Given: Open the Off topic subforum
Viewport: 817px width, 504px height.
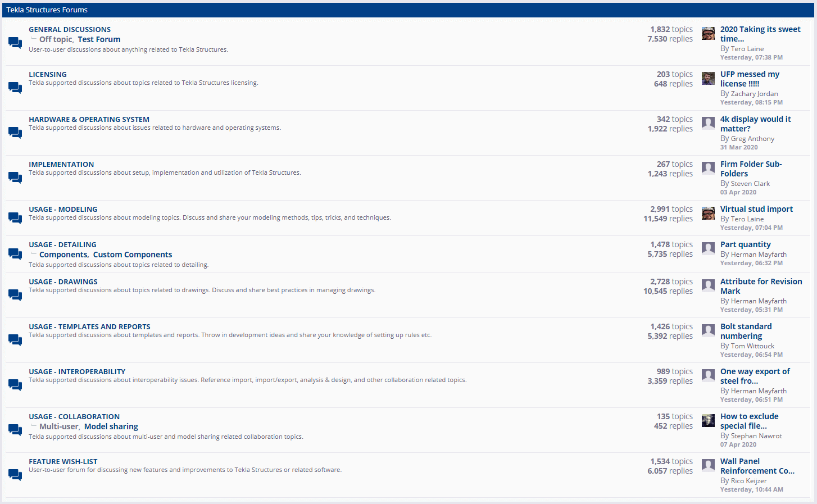Looking at the screenshot, I should (x=56, y=39).
